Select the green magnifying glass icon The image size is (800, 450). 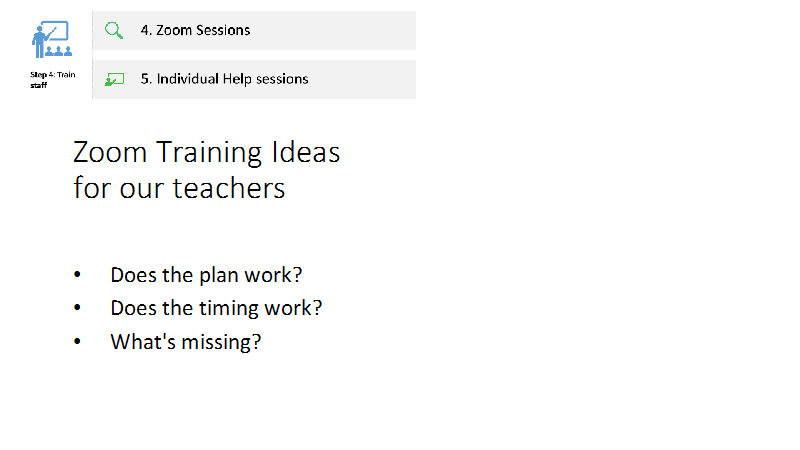[x=114, y=30]
